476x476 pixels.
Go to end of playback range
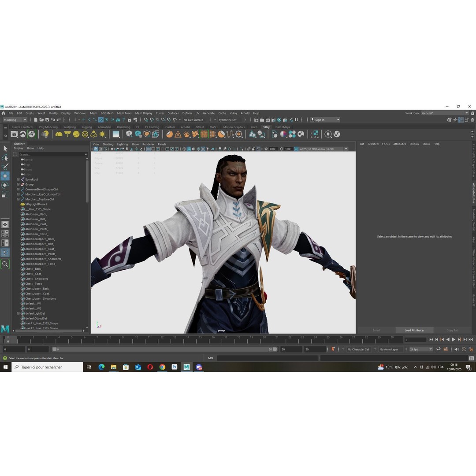click(471, 340)
